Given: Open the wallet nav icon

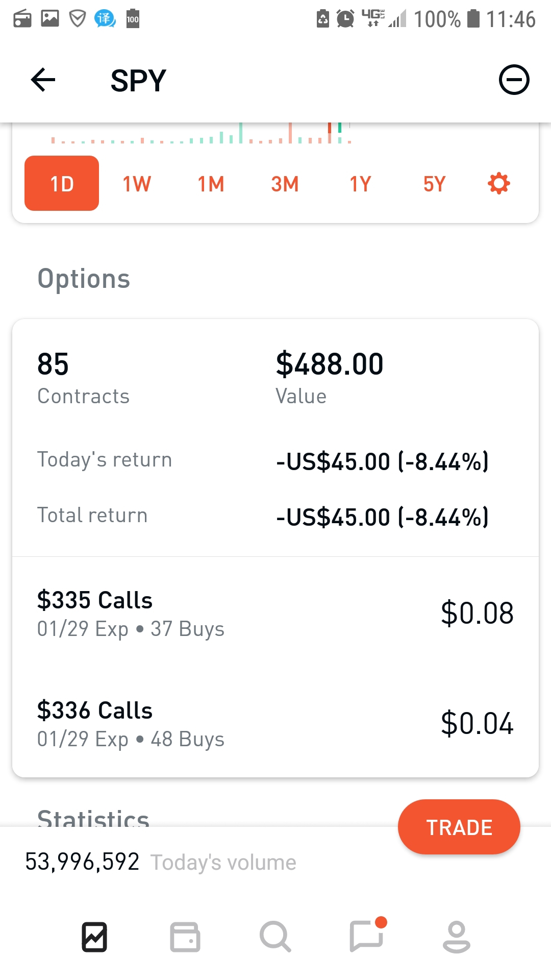Looking at the screenshot, I should pyautogui.click(x=185, y=937).
